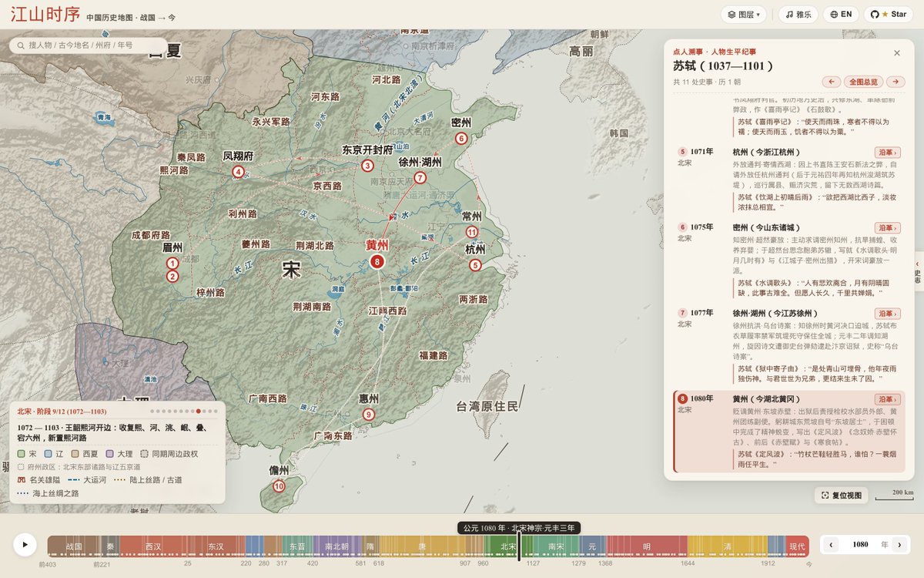Image resolution: width=924 pixels, height=578 pixels.
Task: Jump to 西汉 segment on timeline
Action: pos(153,546)
